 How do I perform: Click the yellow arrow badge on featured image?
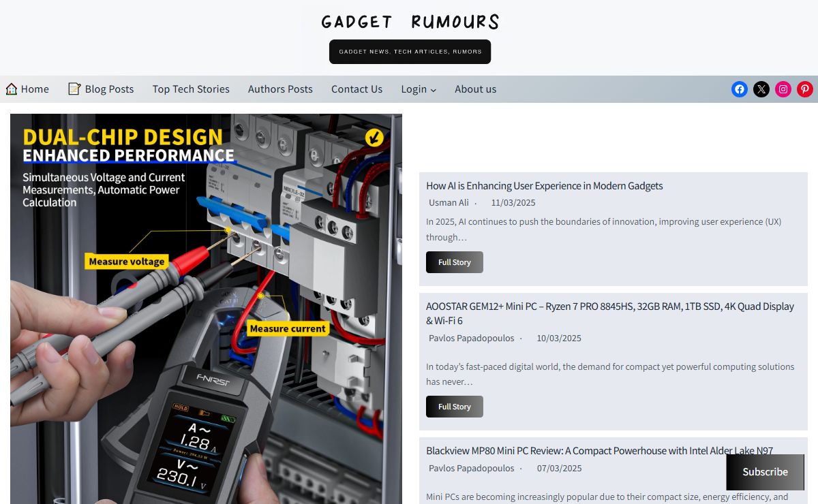[x=374, y=138]
